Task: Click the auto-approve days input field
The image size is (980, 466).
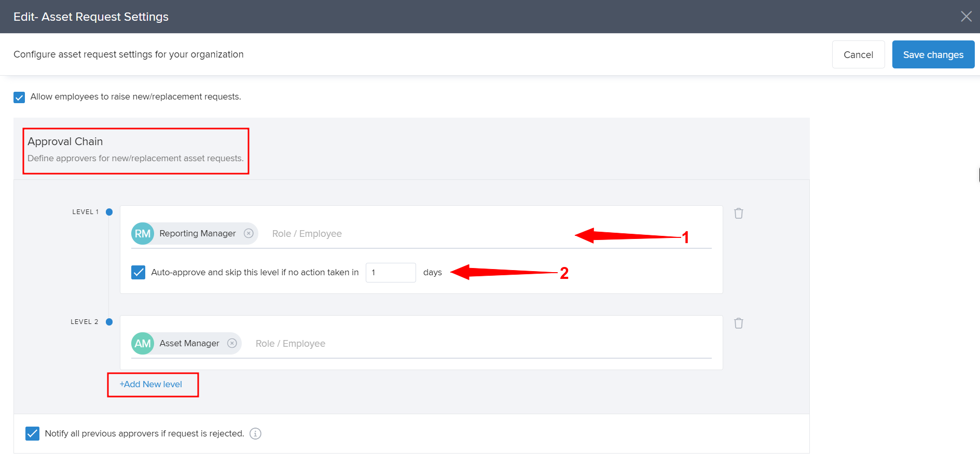Action: coord(390,273)
